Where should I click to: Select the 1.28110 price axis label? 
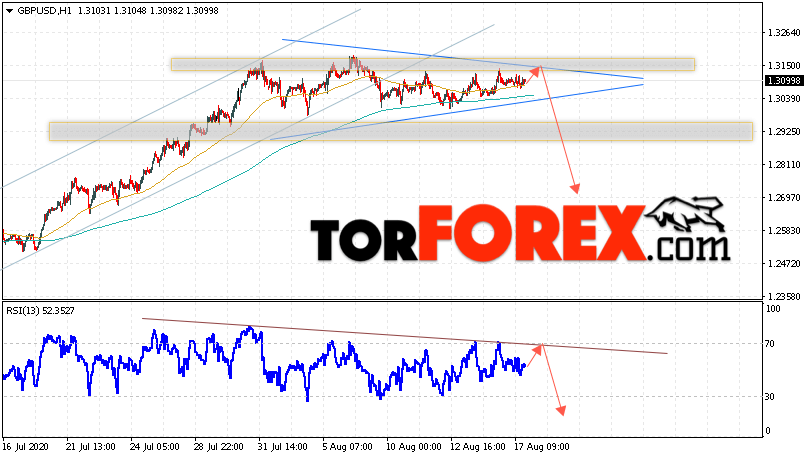click(x=784, y=164)
